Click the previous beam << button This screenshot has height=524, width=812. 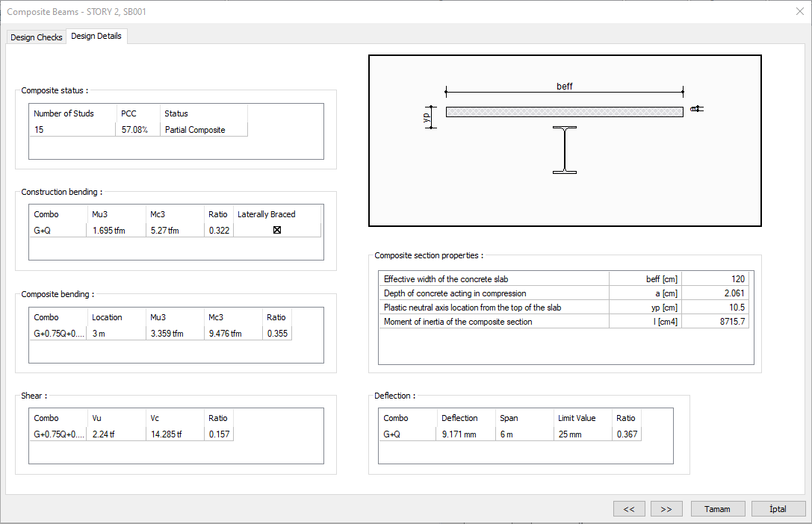click(629, 508)
